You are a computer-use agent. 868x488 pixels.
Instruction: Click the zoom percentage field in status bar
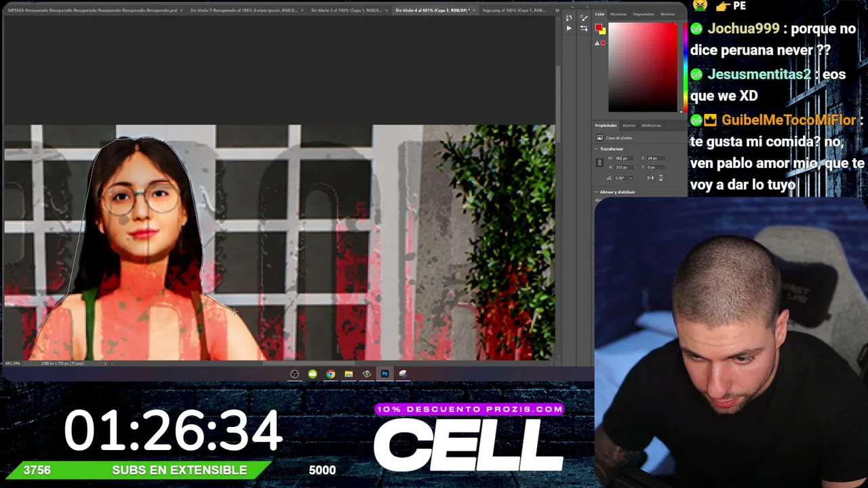pyautogui.click(x=13, y=363)
